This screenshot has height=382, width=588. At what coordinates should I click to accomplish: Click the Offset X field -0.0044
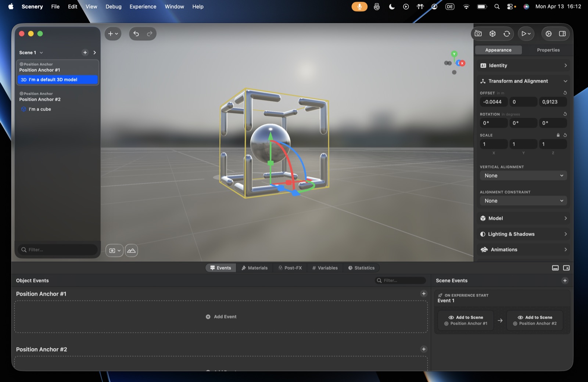tap(494, 102)
